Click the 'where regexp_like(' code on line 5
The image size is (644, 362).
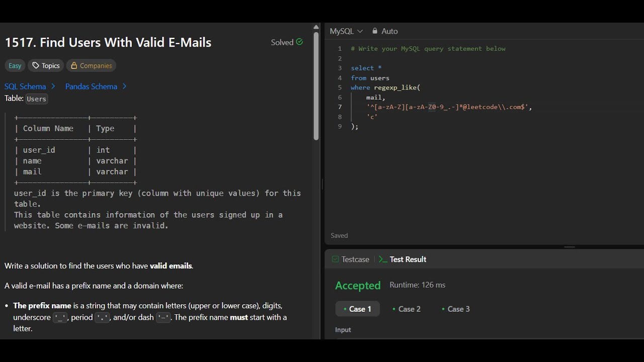pyautogui.click(x=385, y=87)
